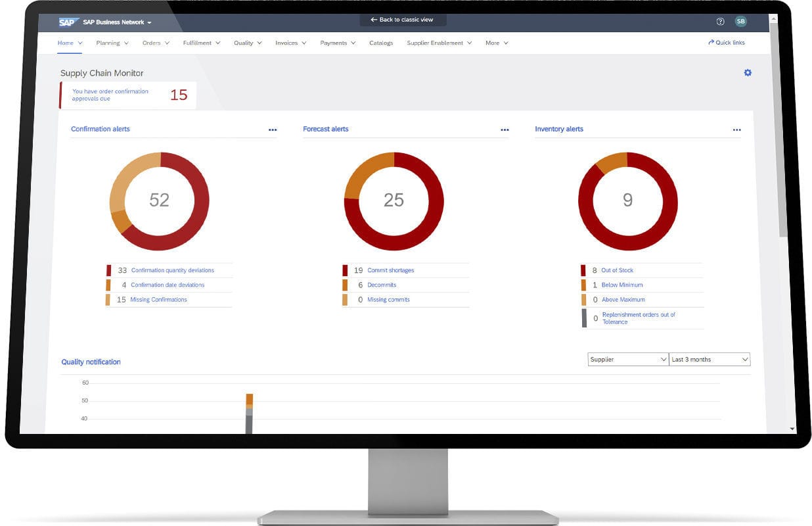Click Back to classic view
812x526 pixels.
click(x=402, y=19)
